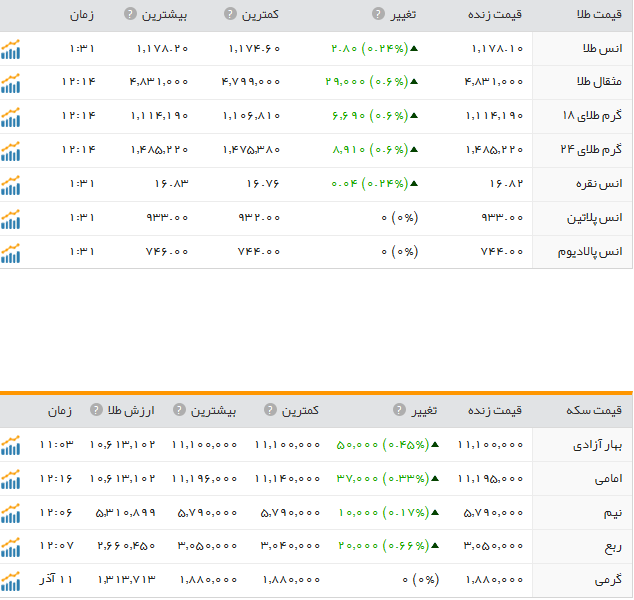Open chart icon for انس پالادیوم row
This screenshot has width=634, height=600.
[x=10, y=253]
